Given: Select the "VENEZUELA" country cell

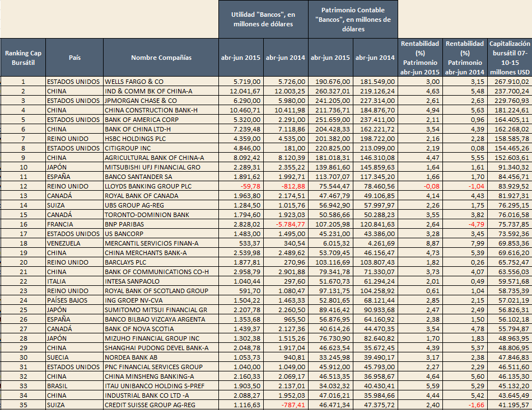Looking at the screenshot, I should [74, 243].
